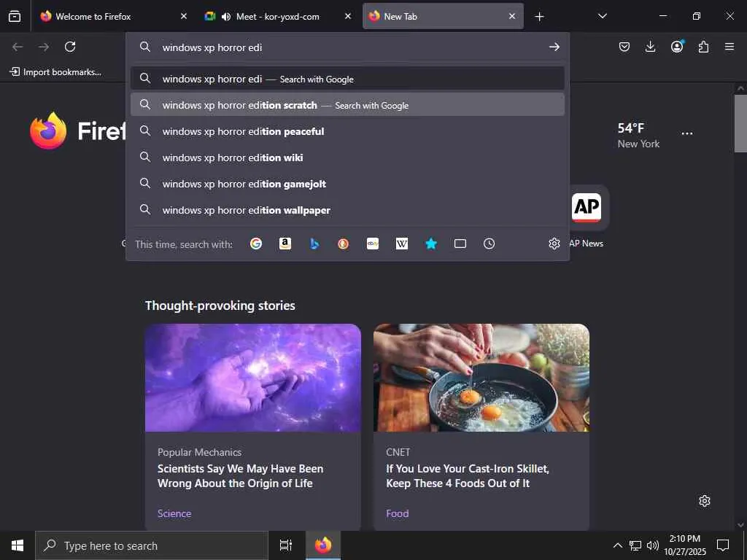Choose suggestion 'horror edition wallpaper'

point(347,209)
